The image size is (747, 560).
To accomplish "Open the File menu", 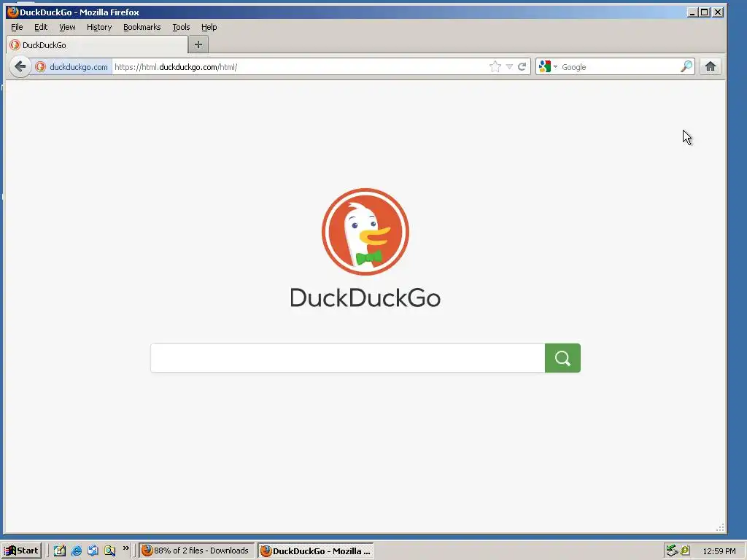I will [x=17, y=27].
